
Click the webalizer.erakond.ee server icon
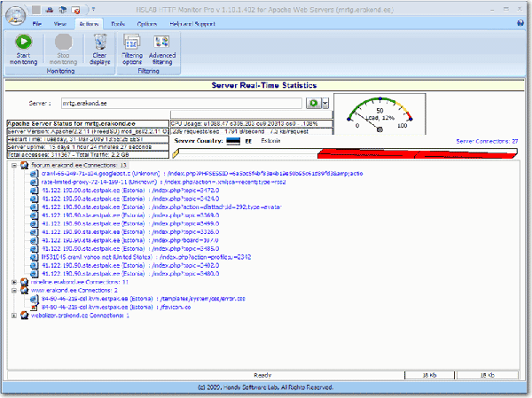point(23,315)
